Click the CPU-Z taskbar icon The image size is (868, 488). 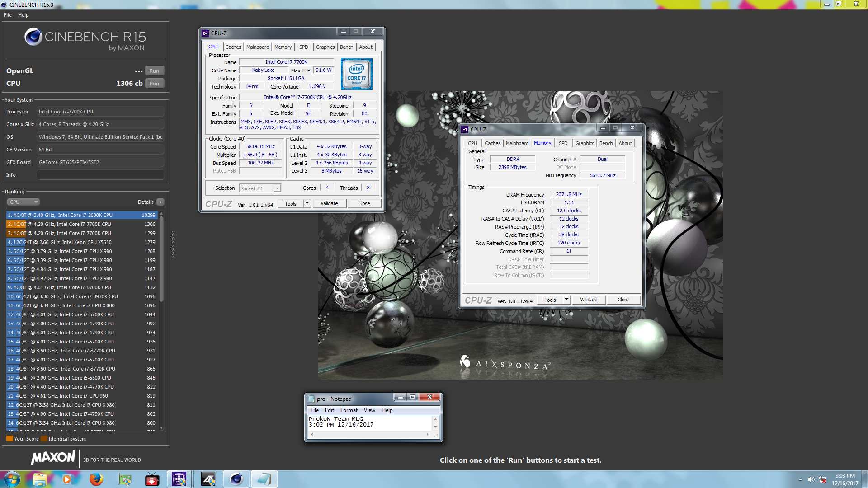click(179, 479)
